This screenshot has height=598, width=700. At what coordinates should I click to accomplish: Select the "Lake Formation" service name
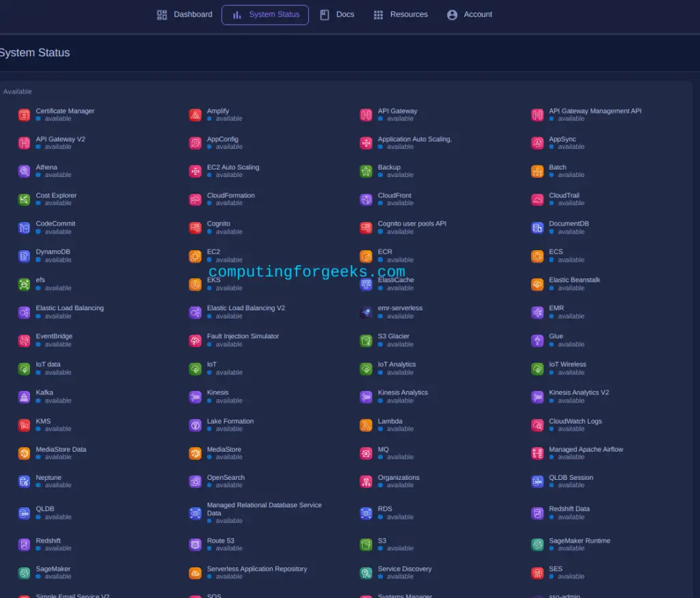point(230,421)
